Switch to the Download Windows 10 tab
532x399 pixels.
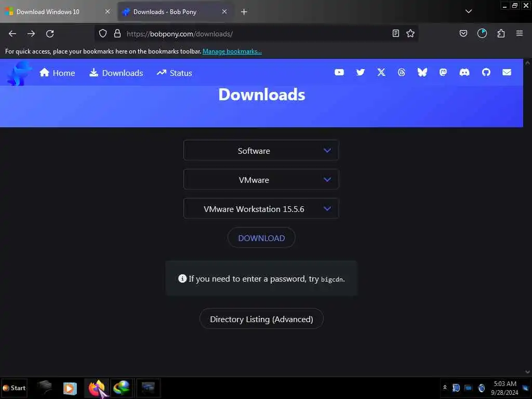(47, 11)
